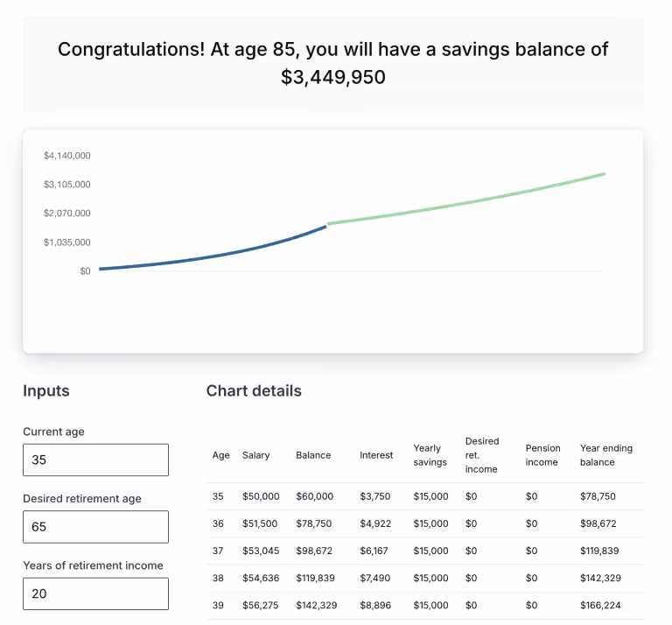Select the Yearly savings column header

click(x=430, y=455)
